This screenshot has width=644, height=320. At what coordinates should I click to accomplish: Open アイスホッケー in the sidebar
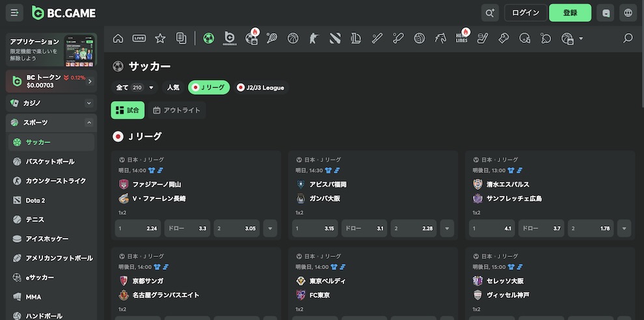pyautogui.click(x=51, y=239)
